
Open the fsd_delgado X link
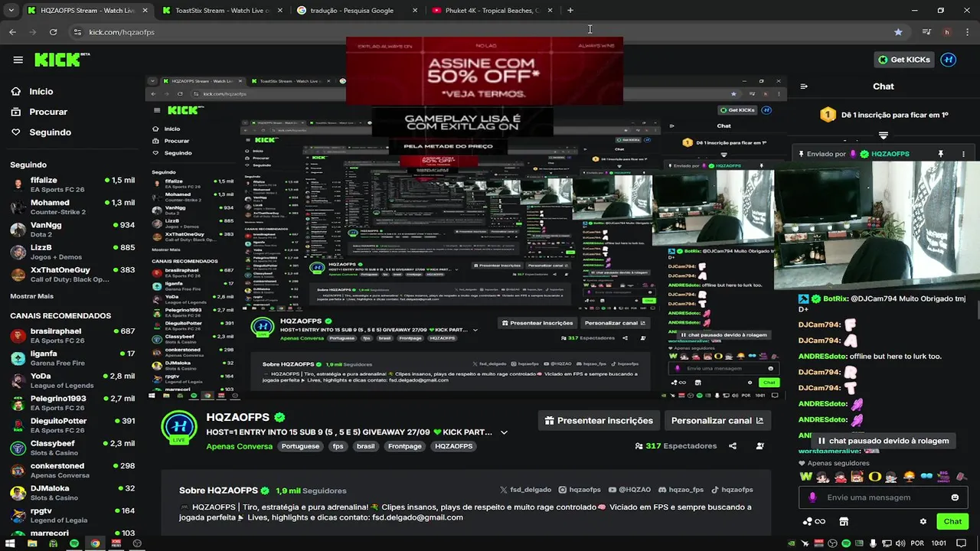point(525,490)
